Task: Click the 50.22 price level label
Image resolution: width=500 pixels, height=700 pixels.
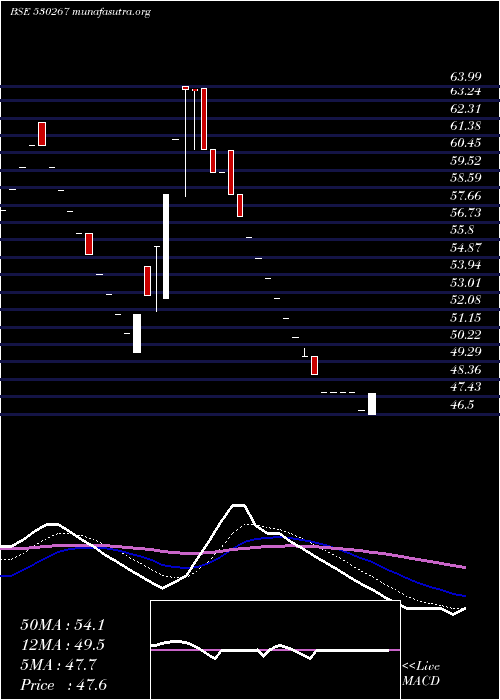Action: coord(465,335)
